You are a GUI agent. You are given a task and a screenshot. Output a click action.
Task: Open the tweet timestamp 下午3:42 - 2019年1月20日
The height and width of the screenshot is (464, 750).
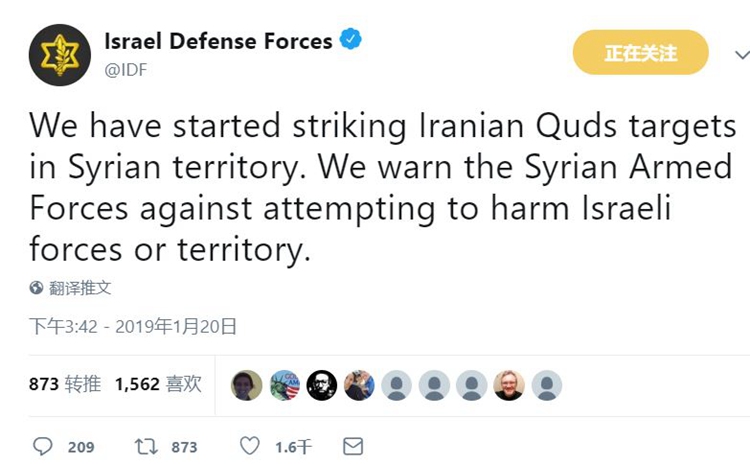click(133, 326)
